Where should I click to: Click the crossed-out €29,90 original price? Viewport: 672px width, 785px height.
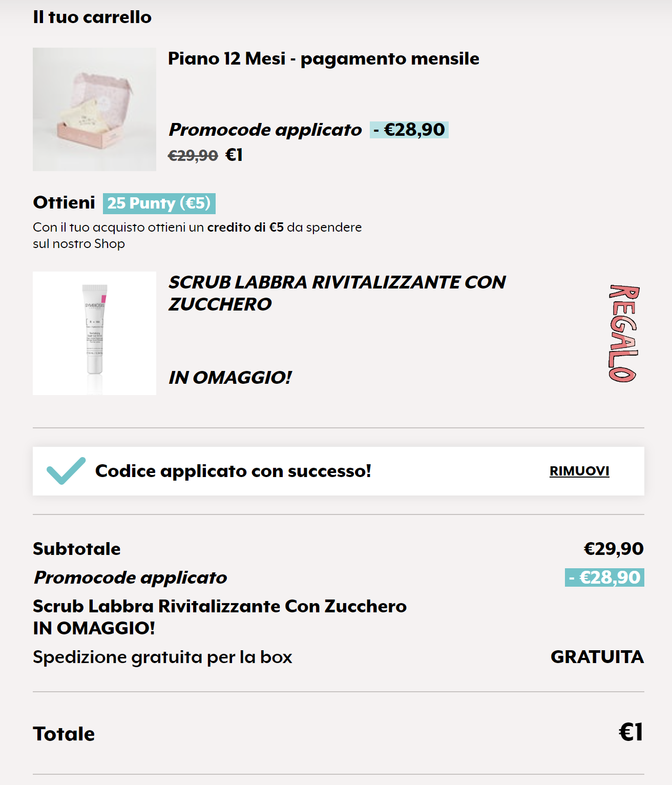point(193,155)
